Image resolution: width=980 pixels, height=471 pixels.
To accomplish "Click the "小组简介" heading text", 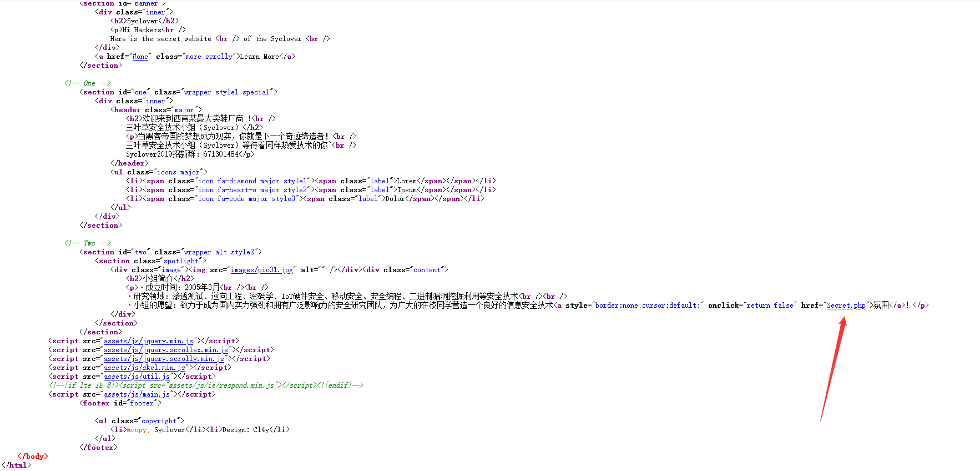I will tap(158, 279).
